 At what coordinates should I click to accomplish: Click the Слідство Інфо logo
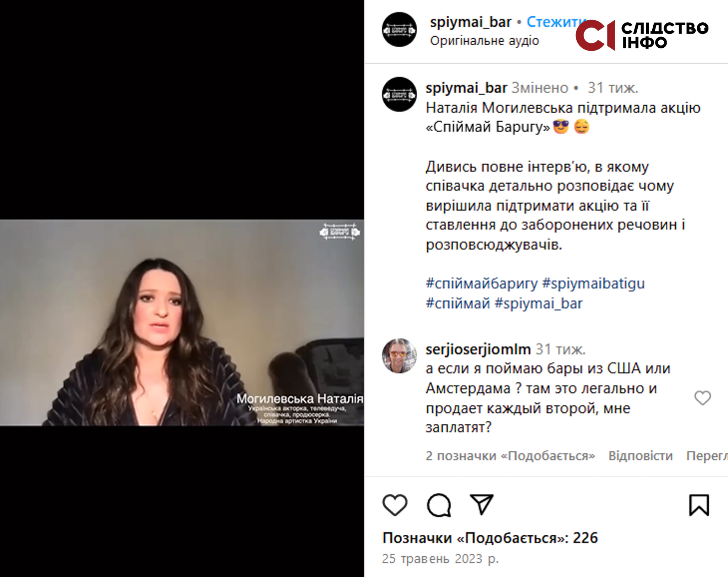click(642, 35)
